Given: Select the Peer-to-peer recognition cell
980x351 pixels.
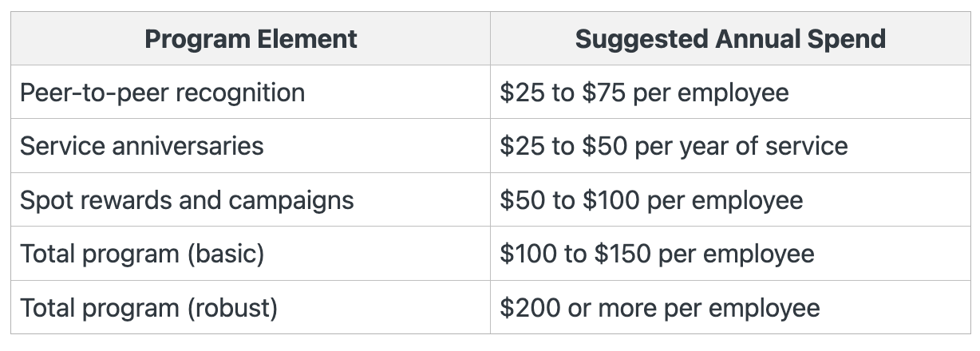Looking at the screenshot, I should point(251,93).
